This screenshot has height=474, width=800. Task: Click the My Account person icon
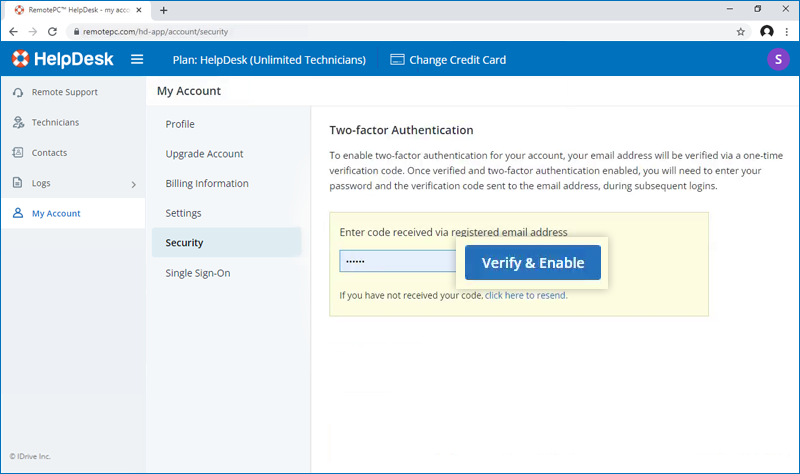pos(18,214)
